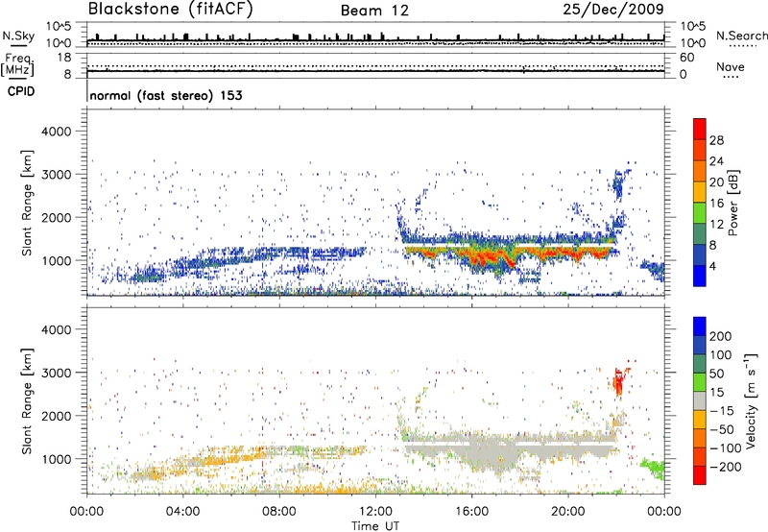This screenshot has height=532, width=768.
Task: Click the CPID label
Action: [21, 91]
